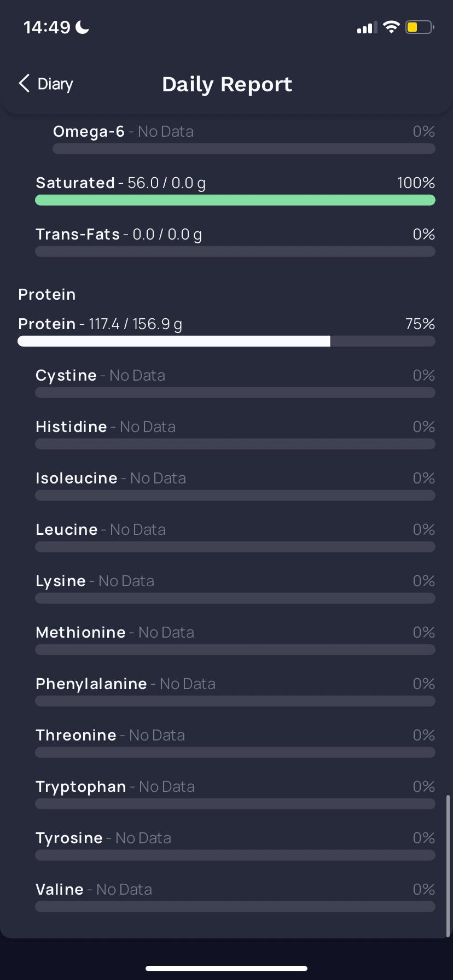Tap the battery indicator icon
The image size is (453, 980).
420,27
